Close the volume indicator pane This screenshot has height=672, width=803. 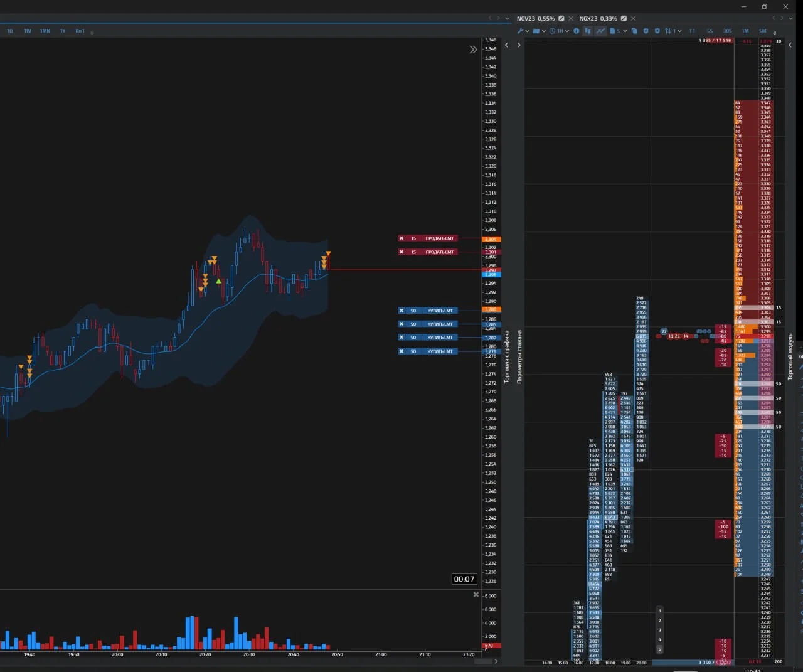(x=476, y=595)
